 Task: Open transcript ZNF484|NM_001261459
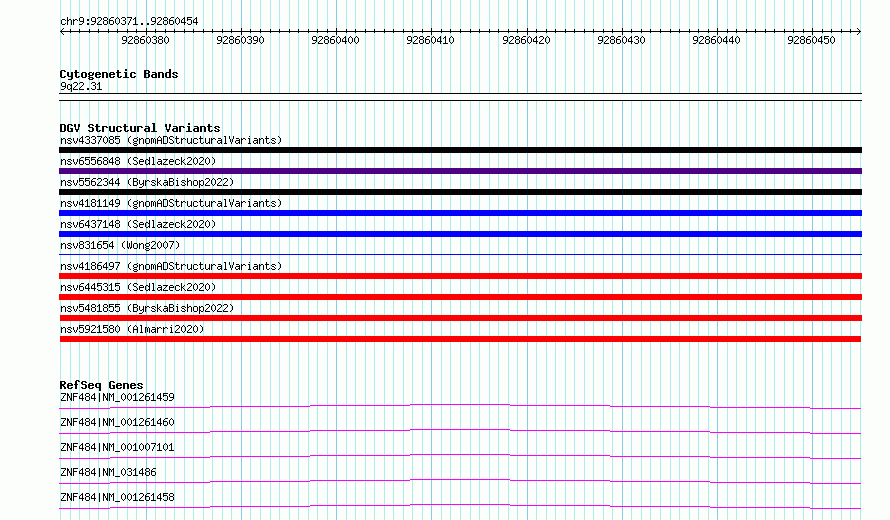click(117, 397)
